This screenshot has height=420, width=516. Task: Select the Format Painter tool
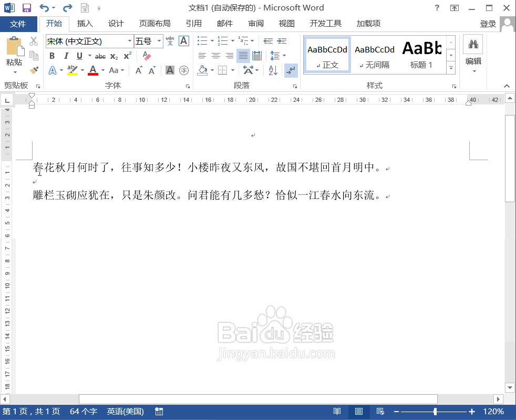pyautogui.click(x=33, y=69)
